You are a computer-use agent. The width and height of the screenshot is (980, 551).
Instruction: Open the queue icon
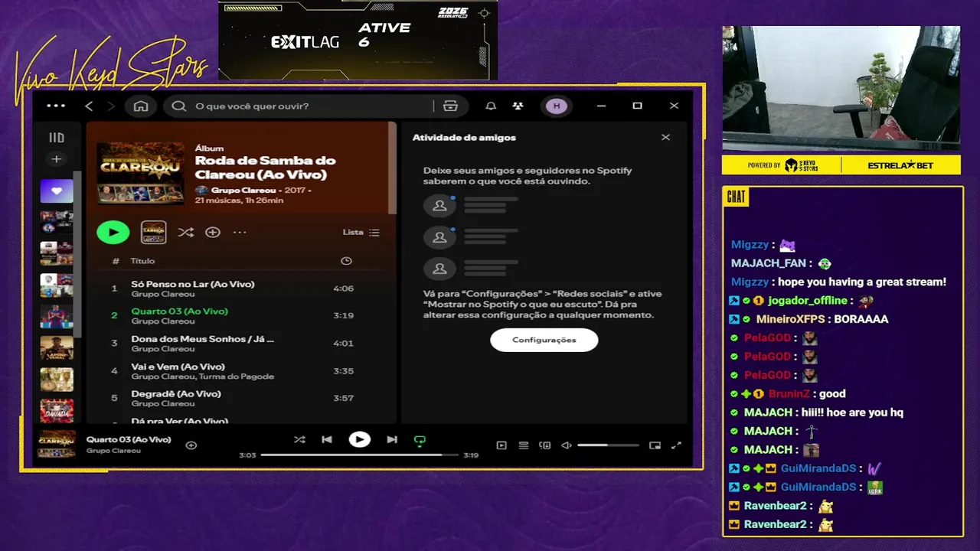pos(524,445)
